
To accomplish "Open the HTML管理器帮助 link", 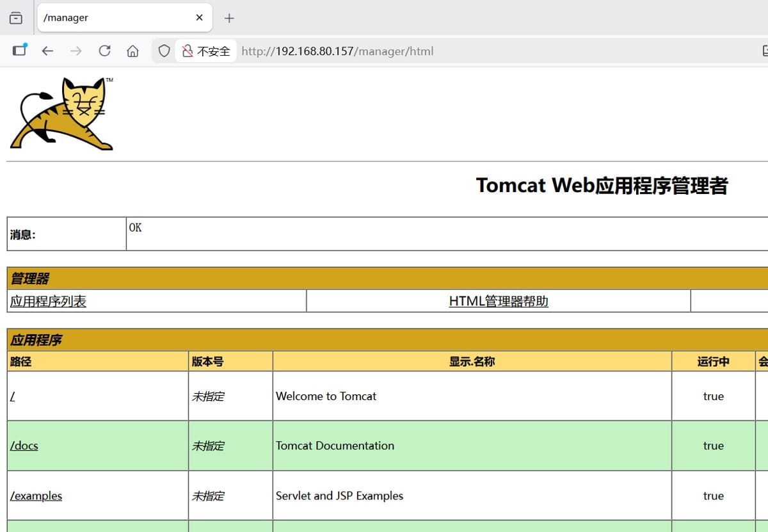I will coord(499,302).
